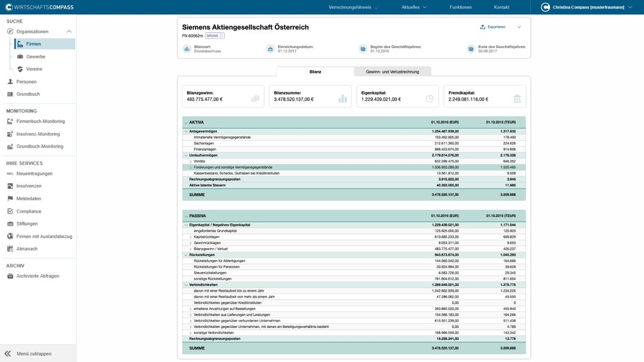The image size is (644, 362).
Task: Open the Vereine search link
Action: (x=34, y=69)
